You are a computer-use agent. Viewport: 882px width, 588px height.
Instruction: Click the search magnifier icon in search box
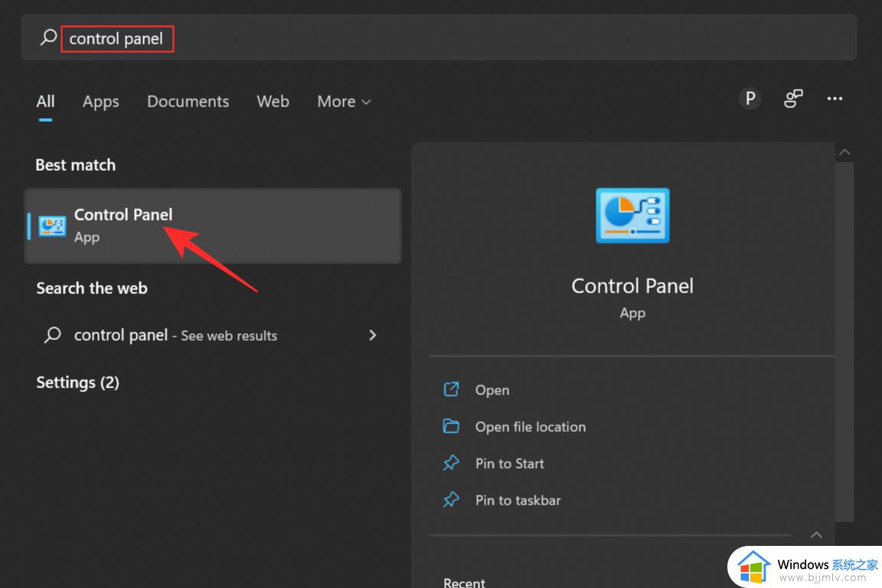(48, 38)
